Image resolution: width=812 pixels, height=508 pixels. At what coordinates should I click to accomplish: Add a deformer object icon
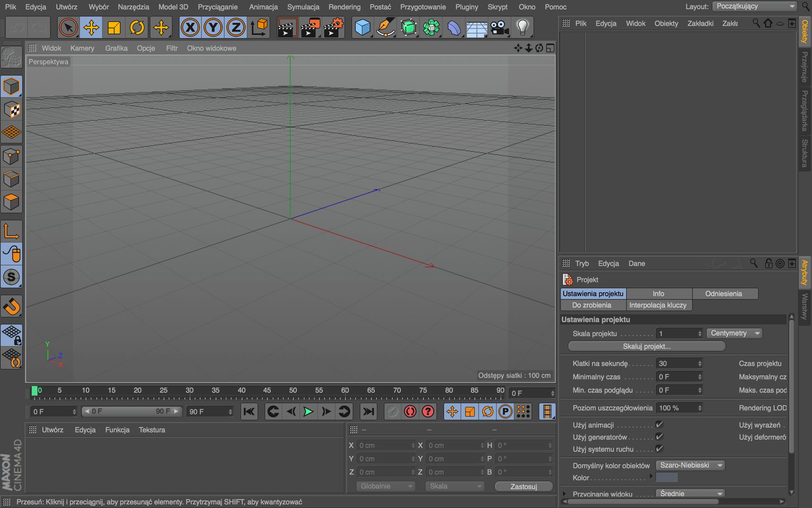(454, 27)
